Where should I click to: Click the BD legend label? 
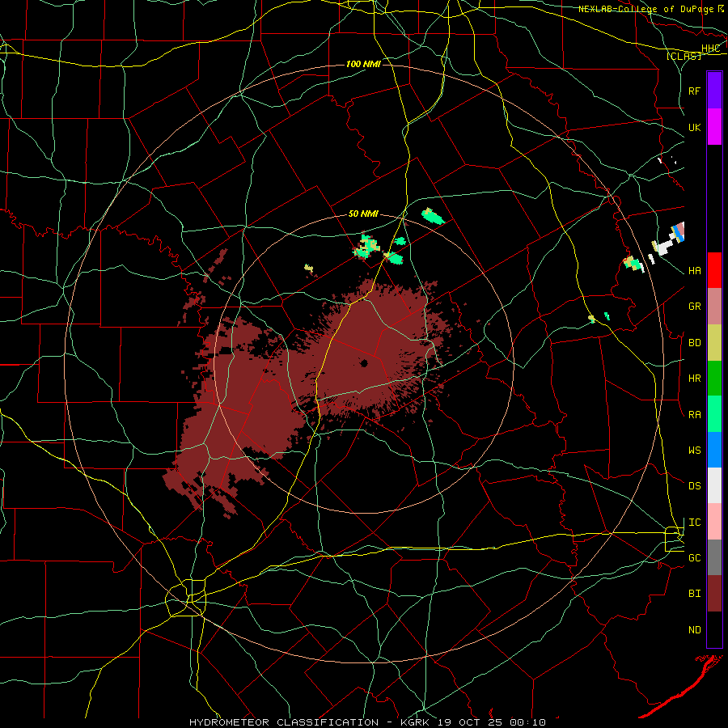[x=694, y=343]
